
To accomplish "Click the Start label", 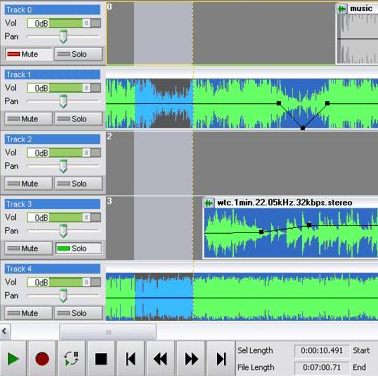I will tap(361, 350).
